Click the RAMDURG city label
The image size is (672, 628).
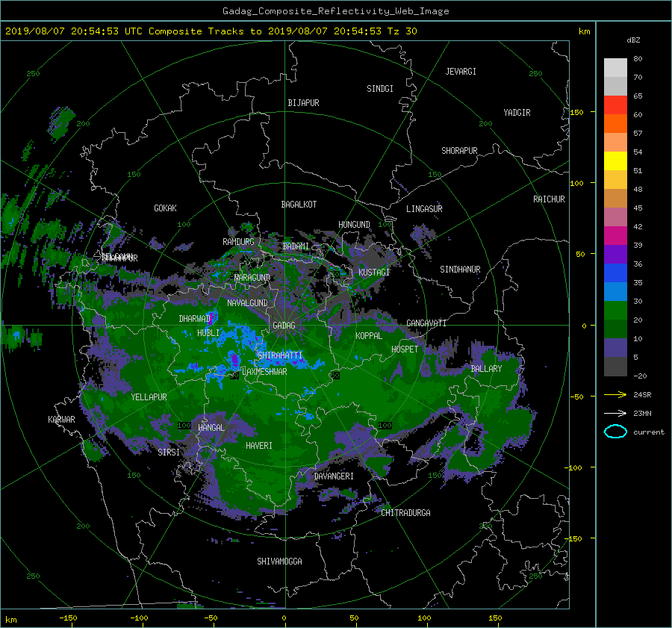pyautogui.click(x=238, y=242)
